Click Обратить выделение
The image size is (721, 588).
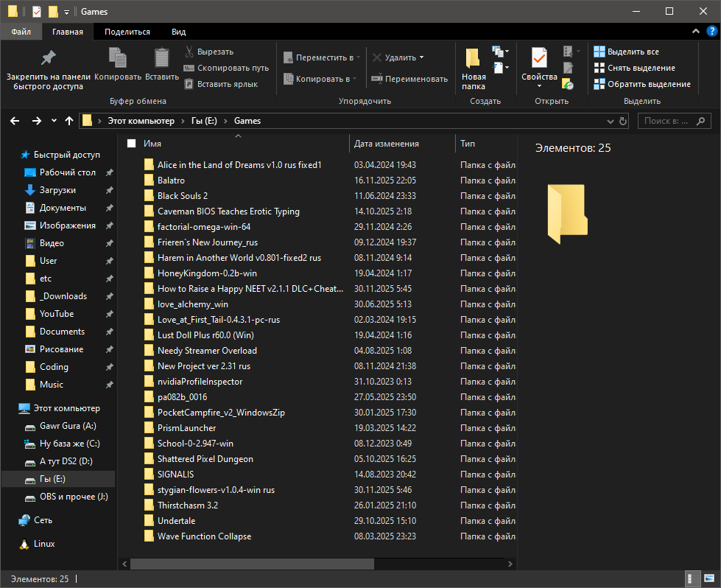642,84
